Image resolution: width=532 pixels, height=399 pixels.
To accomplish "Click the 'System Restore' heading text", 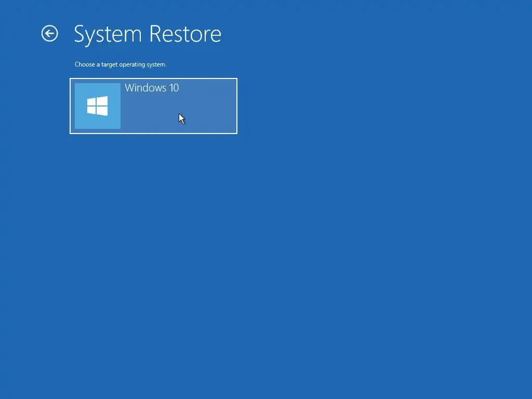I will click(x=148, y=34).
